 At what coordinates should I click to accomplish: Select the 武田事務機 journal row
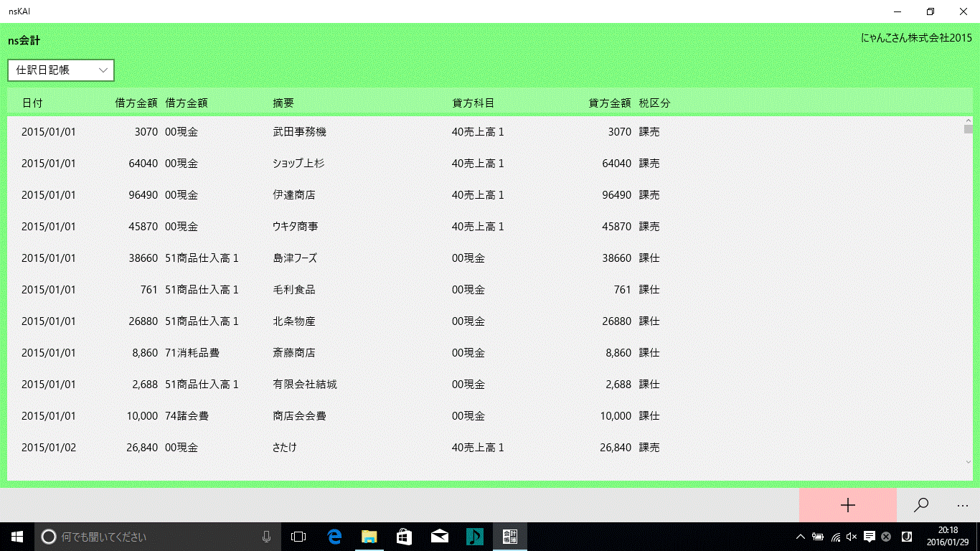click(300, 132)
